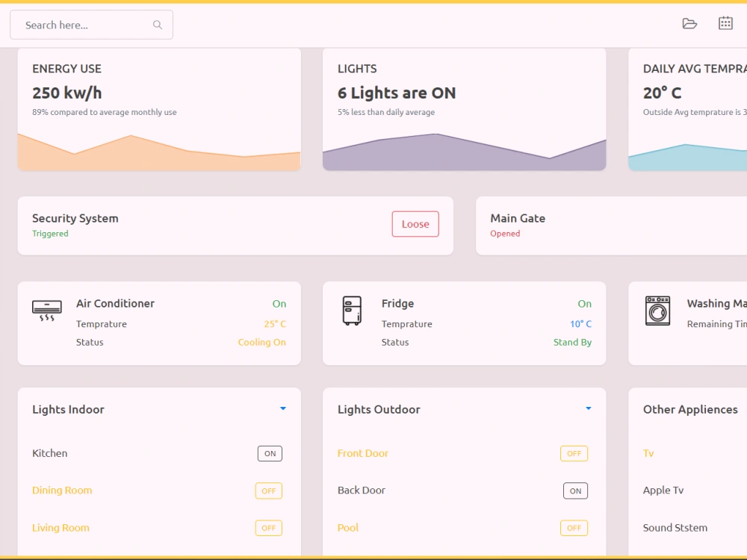
Task: Click 'Triggered' security status text
Action: (x=50, y=234)
